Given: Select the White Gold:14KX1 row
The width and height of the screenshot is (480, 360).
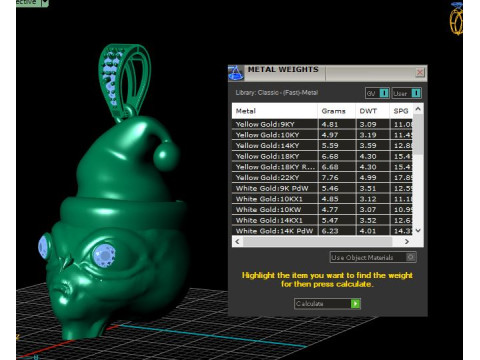Looking at the screenshot, I should tap(322, 220).
